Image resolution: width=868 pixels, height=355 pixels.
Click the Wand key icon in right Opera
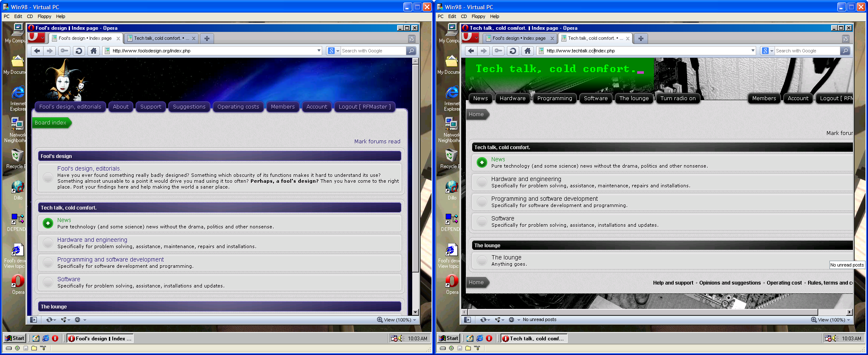click(x=498, y=51)
